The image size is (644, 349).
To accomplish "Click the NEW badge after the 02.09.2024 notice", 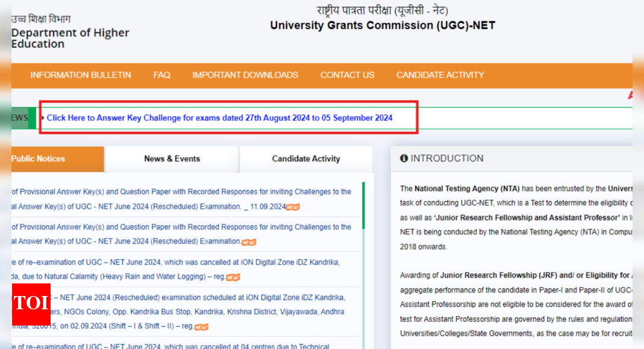I will coord(201,327).
